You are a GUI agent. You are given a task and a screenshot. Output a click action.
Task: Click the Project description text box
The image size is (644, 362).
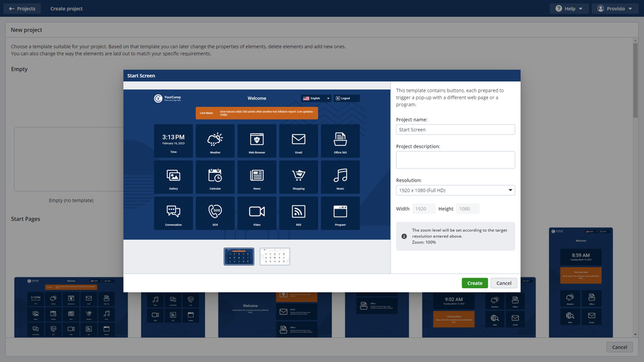pos(455,160)
